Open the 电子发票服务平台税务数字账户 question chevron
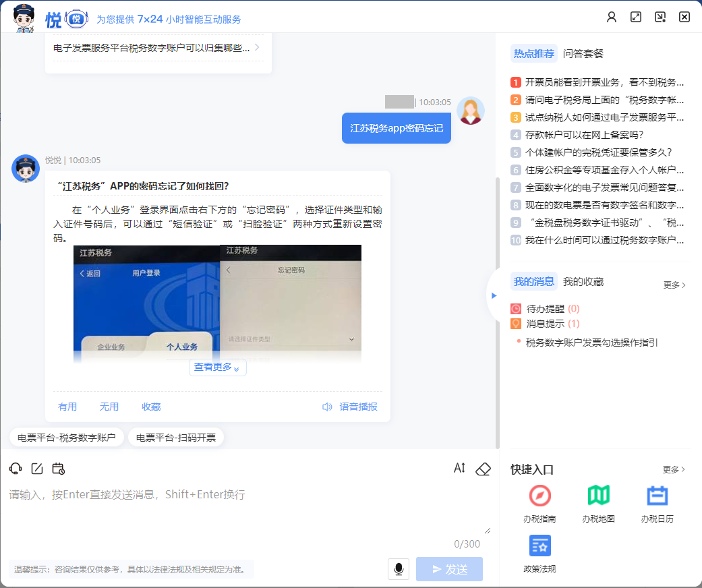Screen dimensions: 702x588 (257, 47)
